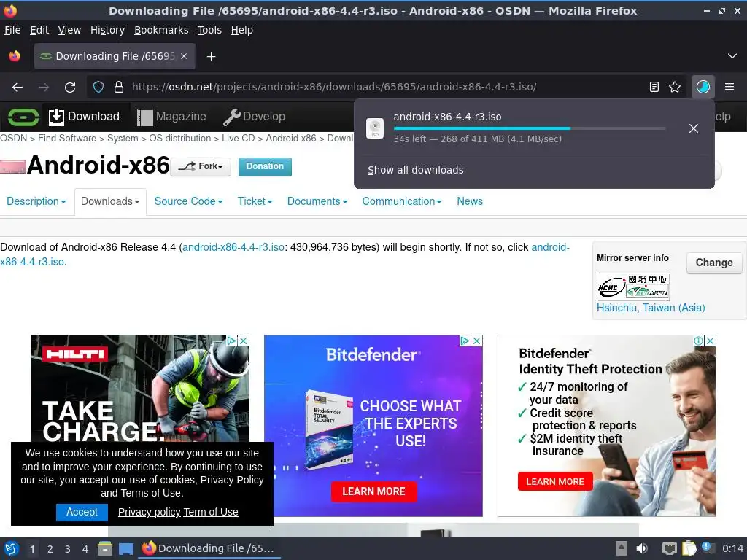The width and height of the screenshot is (747, 560).
Task: Open the Help menu
Action: click(242, 30)
